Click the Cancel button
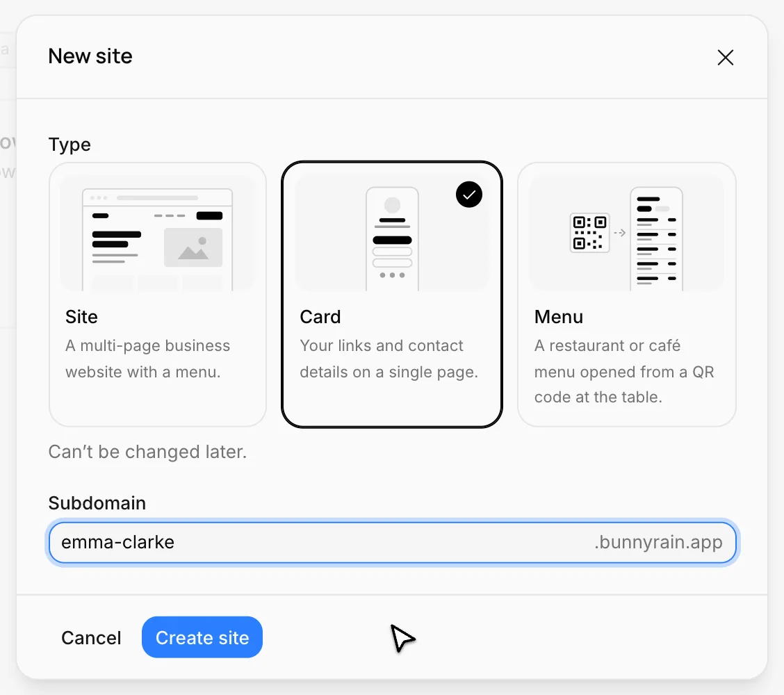 91,637
